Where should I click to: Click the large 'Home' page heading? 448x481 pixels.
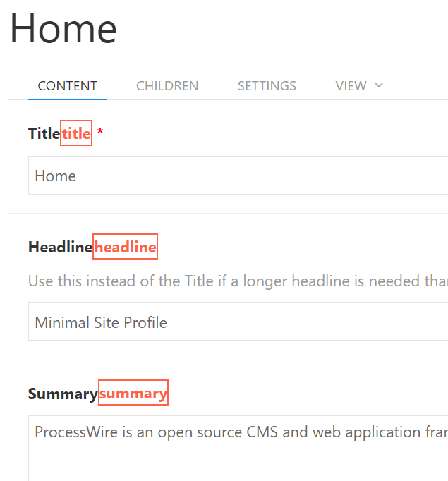pyautogui.click(x=63, y=30)
